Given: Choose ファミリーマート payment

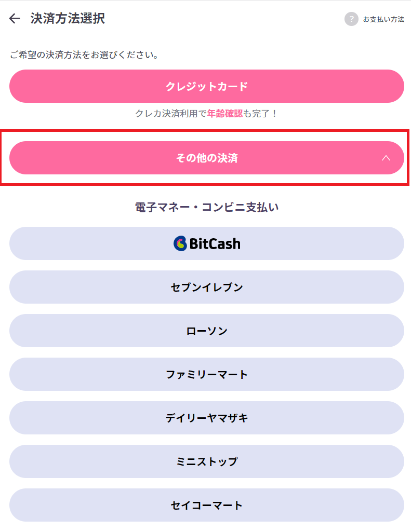Looking at the screenshot, I should [x=206, y=374].
